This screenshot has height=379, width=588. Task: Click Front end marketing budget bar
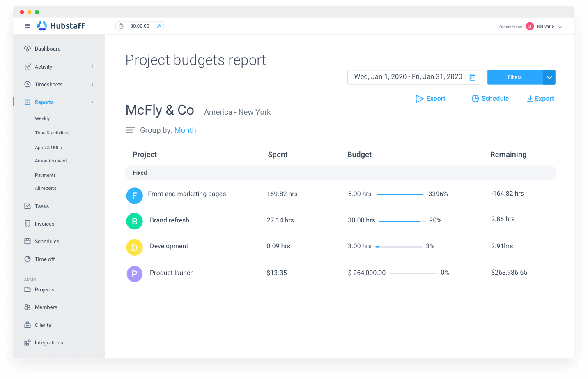400,194
